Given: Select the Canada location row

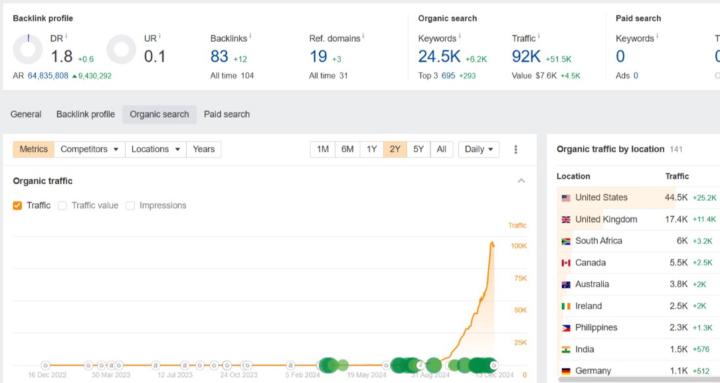Looking at the screenshot, I should point(638,263).
